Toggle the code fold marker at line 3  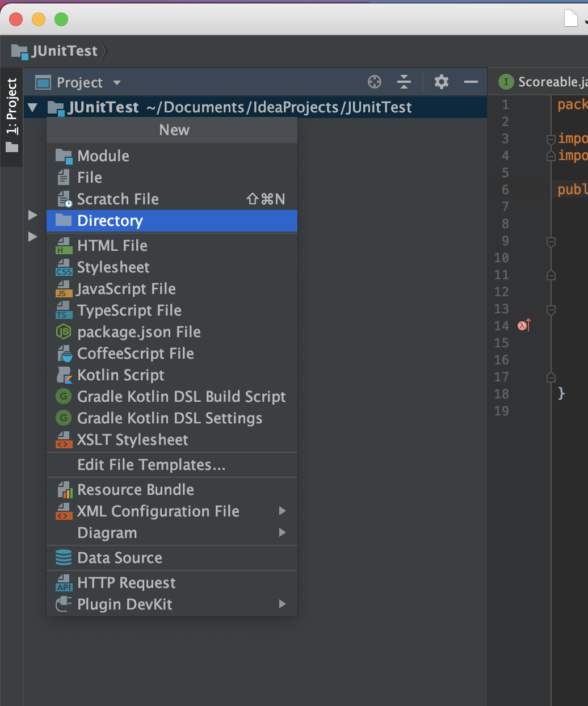point(551,139)
